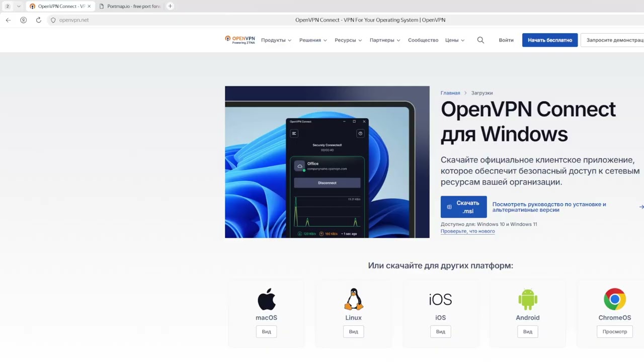Screen dimensions: 644x362
Task: Select the OpenVPN Connect browser tab
Action: coord(60,6)
